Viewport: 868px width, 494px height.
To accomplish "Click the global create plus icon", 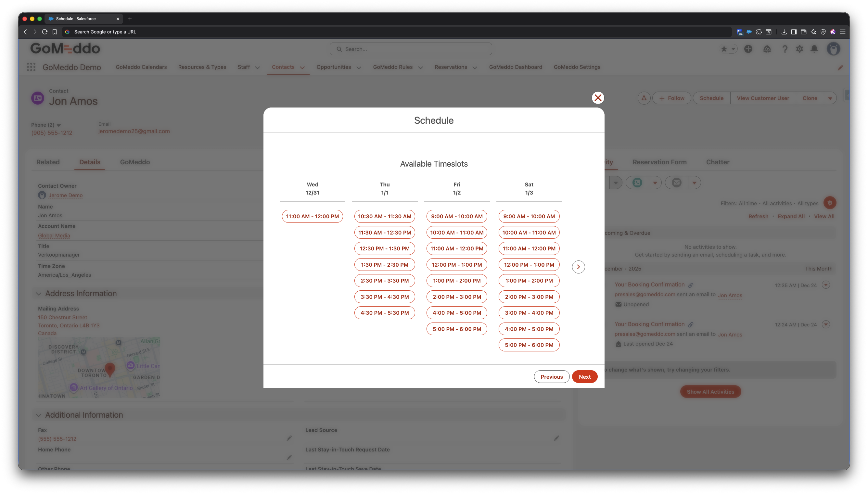I will coord(748,49).
